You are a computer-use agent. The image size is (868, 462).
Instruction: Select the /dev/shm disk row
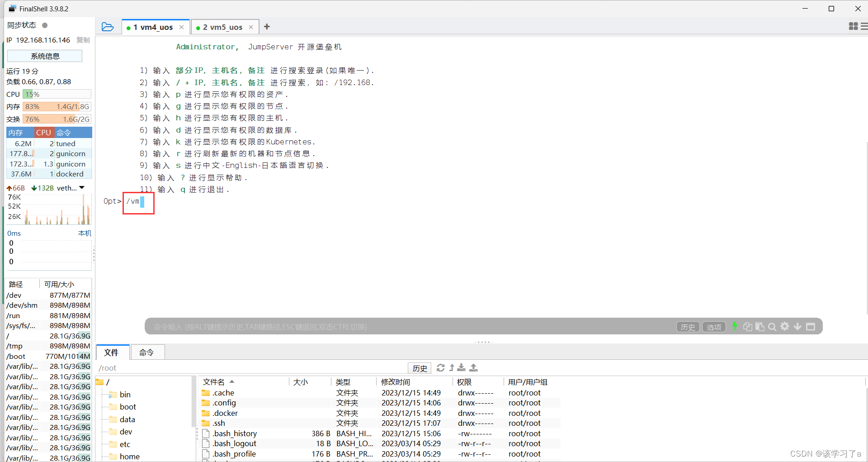coord(48,305)
